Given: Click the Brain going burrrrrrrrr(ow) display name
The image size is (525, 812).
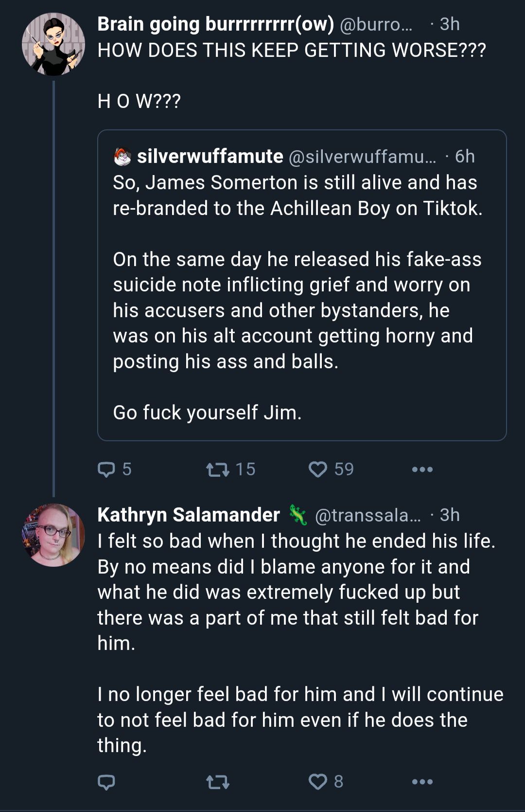Looking at the screenshot, I should point(215,24).
